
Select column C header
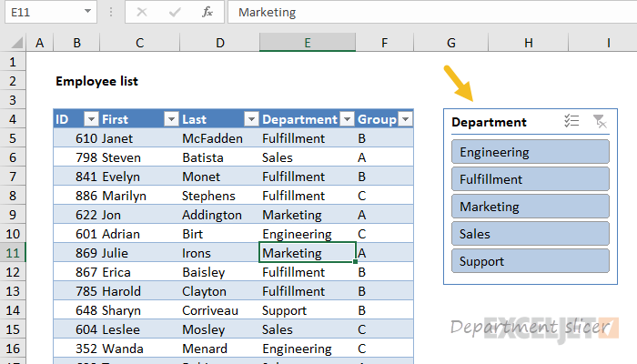pos(139,43)
